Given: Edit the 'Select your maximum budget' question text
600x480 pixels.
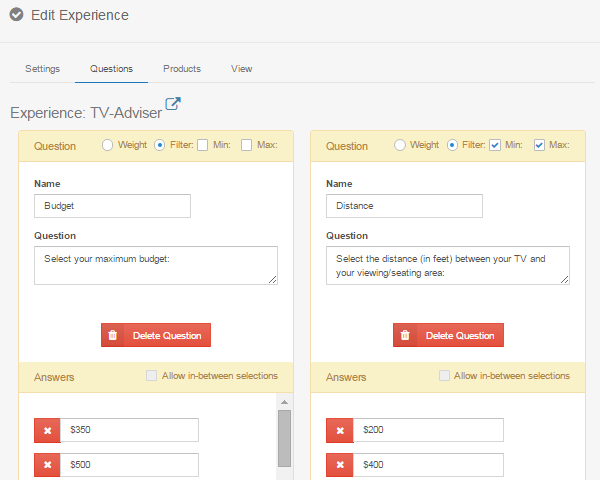Looking at the screenshot, I should 156,265.
